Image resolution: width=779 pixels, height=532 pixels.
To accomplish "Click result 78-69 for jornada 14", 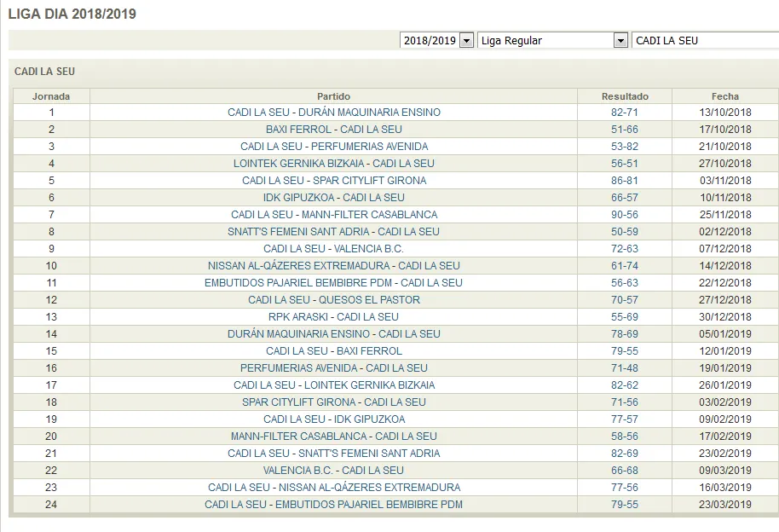I will (x=625, y=333).
